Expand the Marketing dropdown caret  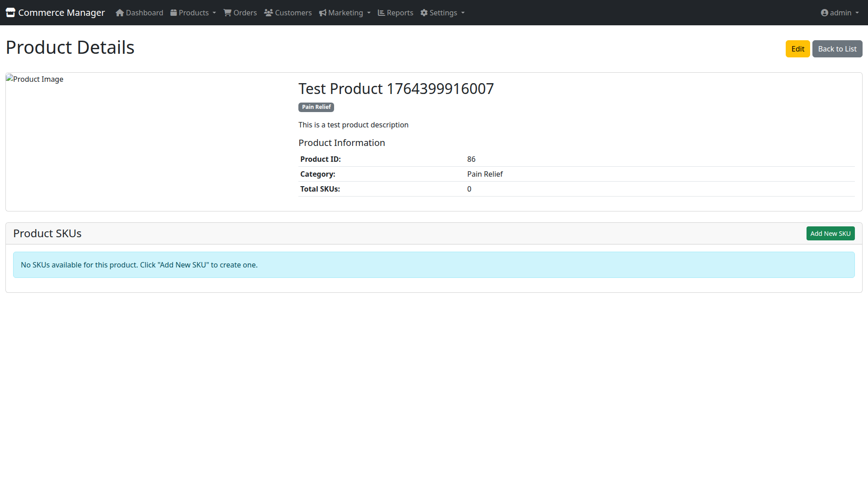click(369, 13)
